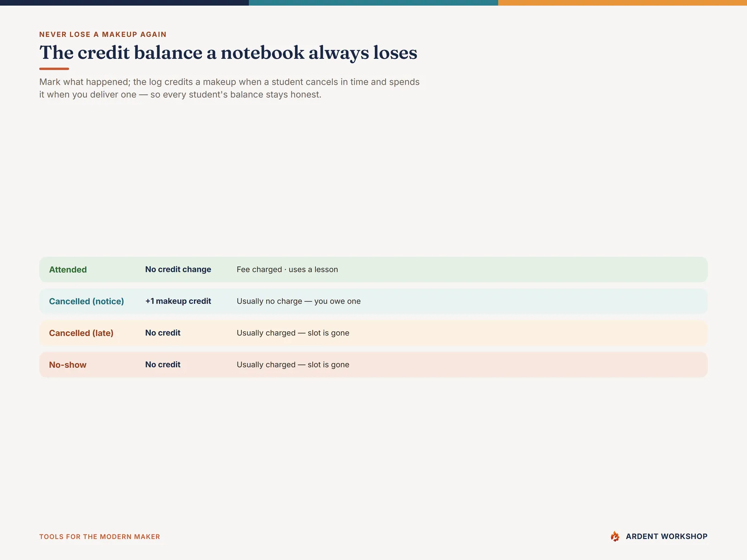Click No-show row's 'Usually charged' description
This screenshot has width=747, height=560.
click(x=293, y=364)
